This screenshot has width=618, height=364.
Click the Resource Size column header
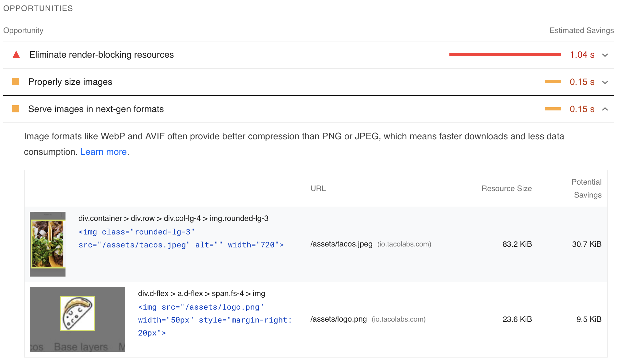pos(506,188)
